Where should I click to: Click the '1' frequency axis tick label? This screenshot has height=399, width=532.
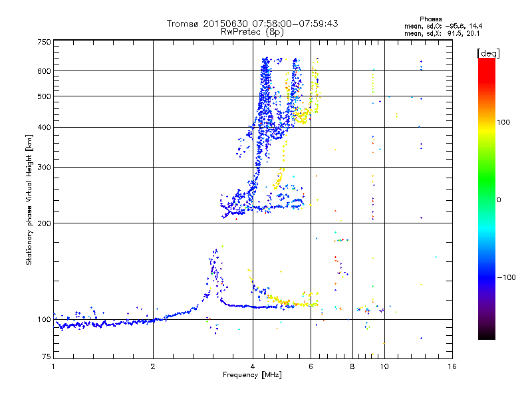coord(54,366)
